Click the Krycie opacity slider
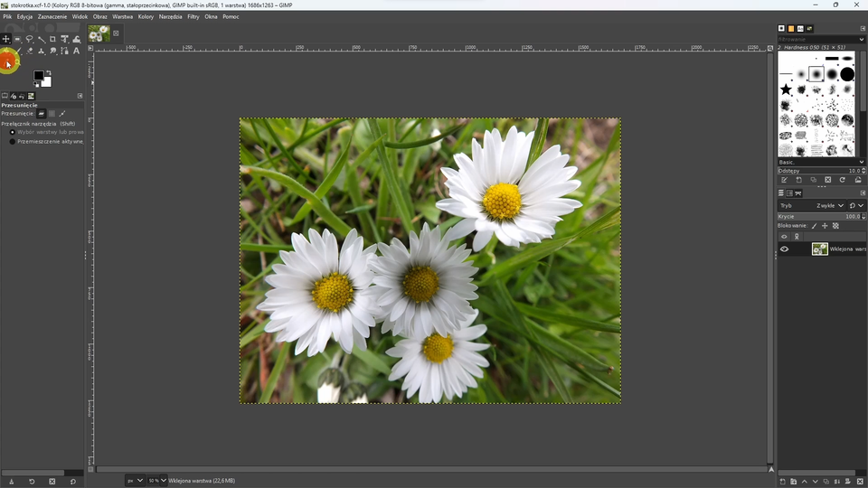Viewport: 868px width, 488px height. click(x=814, y=217)
